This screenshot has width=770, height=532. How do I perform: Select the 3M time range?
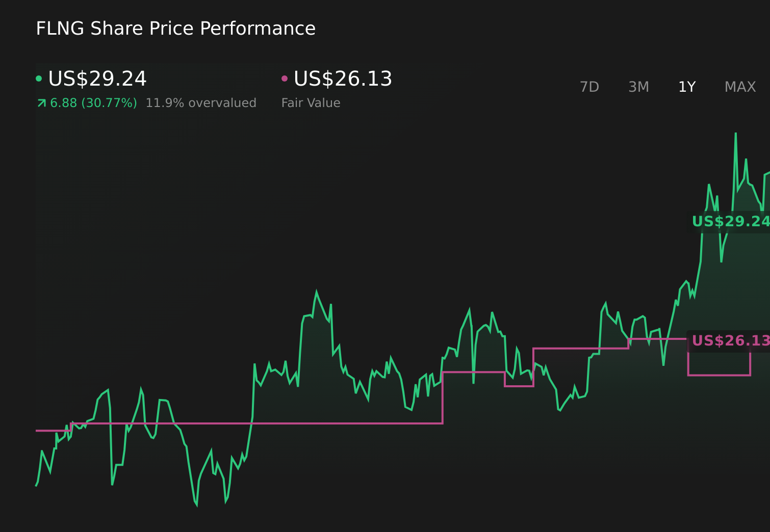coord(638,87)
